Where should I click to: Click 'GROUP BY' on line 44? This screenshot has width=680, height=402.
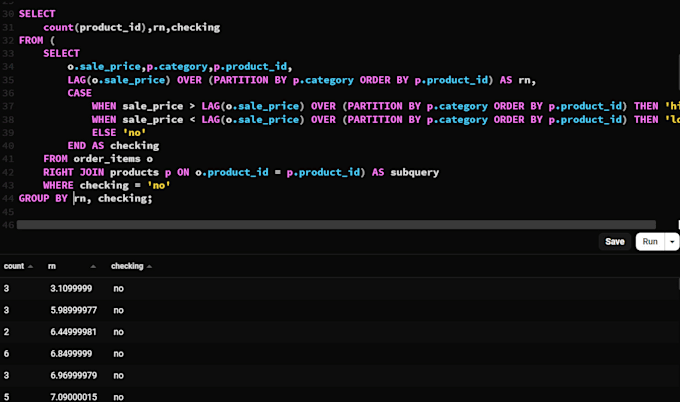pyautogui.click(x=43, y=199)
